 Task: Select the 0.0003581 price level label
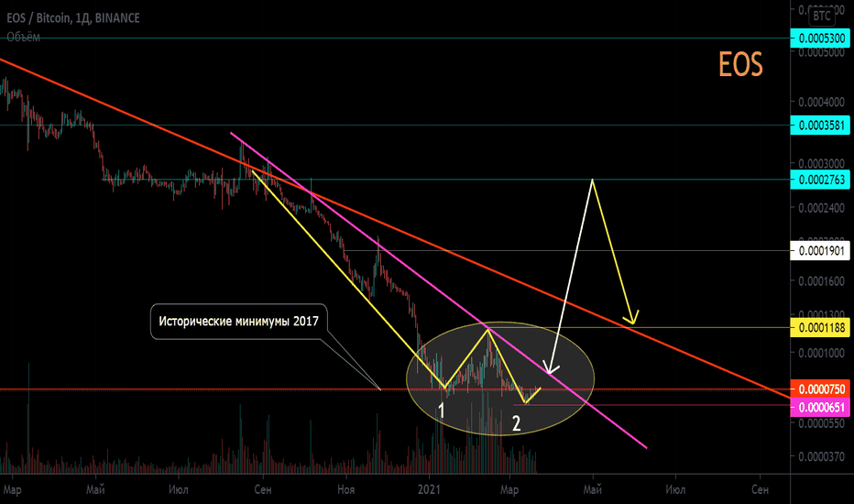point(820,126)
